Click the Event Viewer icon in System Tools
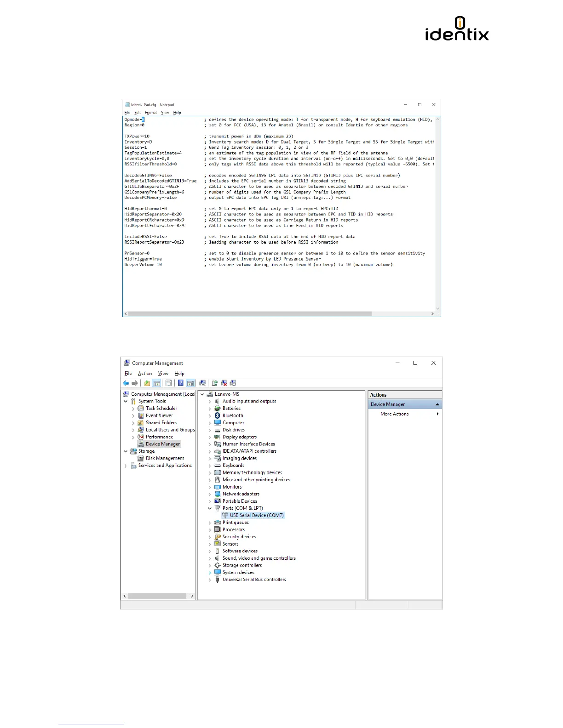Screen dimensions: 563x728 [x=141, y=415]
